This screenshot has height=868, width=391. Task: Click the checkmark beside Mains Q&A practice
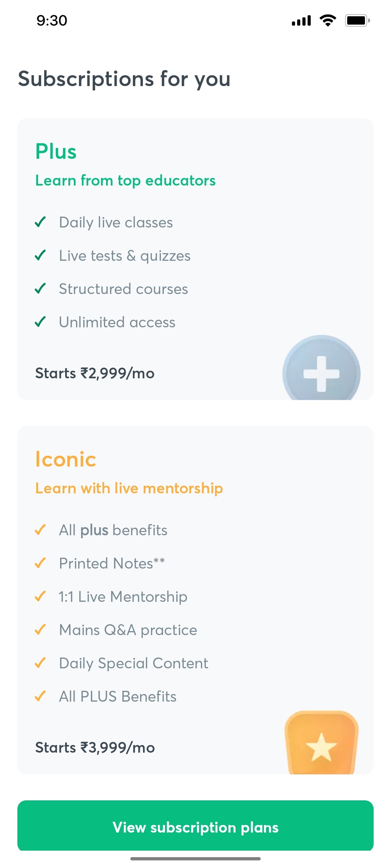[x=40, y=630]
